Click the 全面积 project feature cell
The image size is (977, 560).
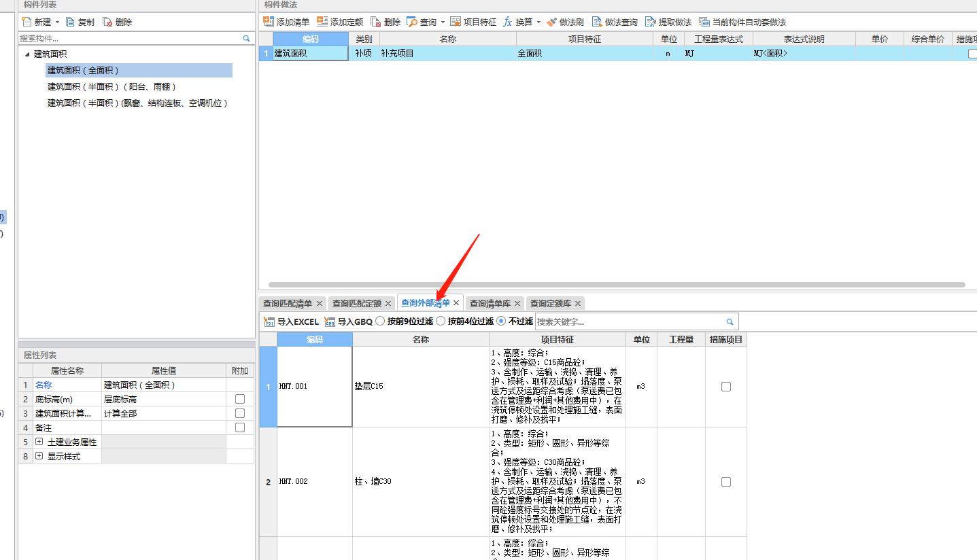click(585, 53)
